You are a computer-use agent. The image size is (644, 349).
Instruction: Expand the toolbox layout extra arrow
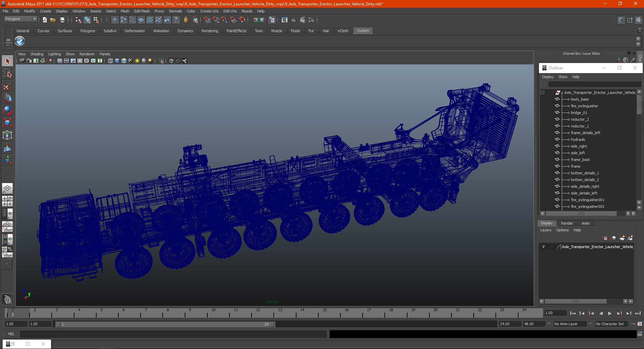point(7,264)
